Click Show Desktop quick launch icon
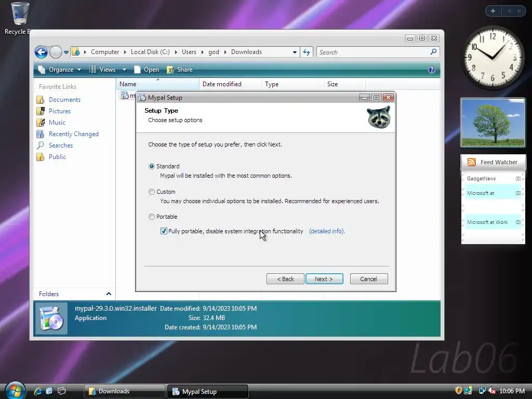 pyautogui.click(x=49, y=391)
